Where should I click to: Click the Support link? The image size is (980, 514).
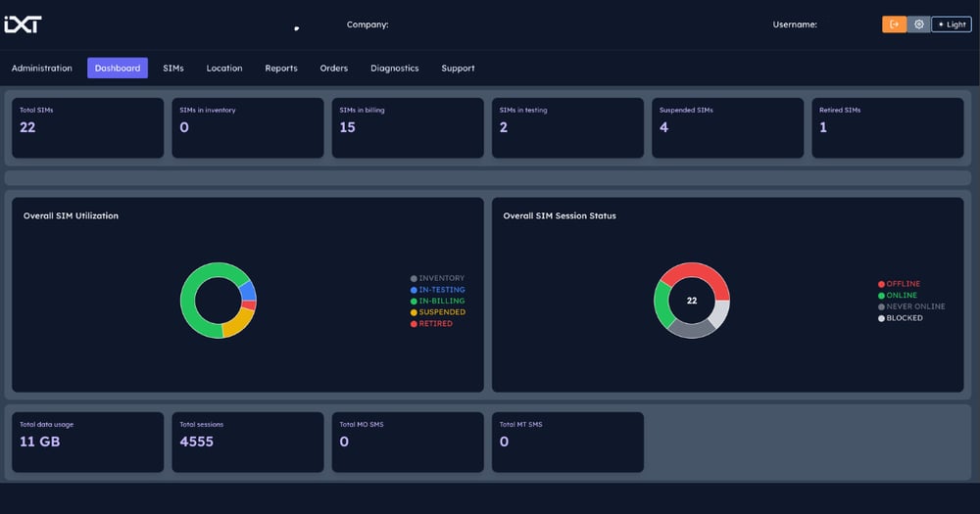point(458,69)
